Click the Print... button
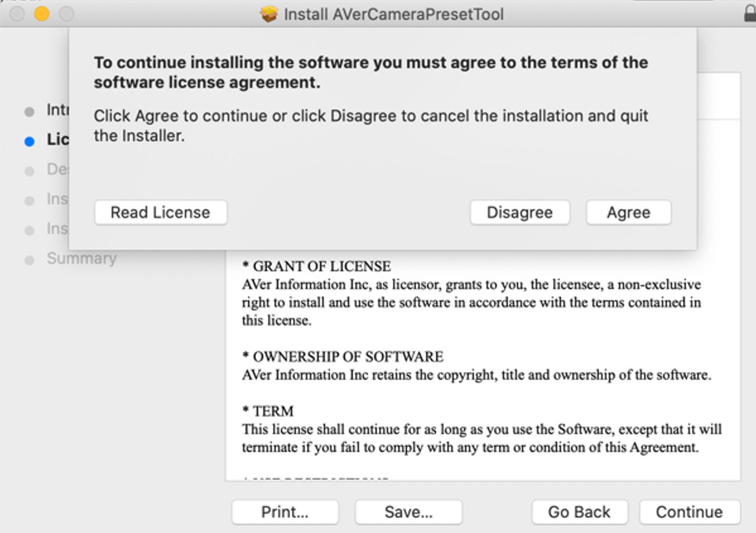This screenshot has width=756, height=533. 285,512
